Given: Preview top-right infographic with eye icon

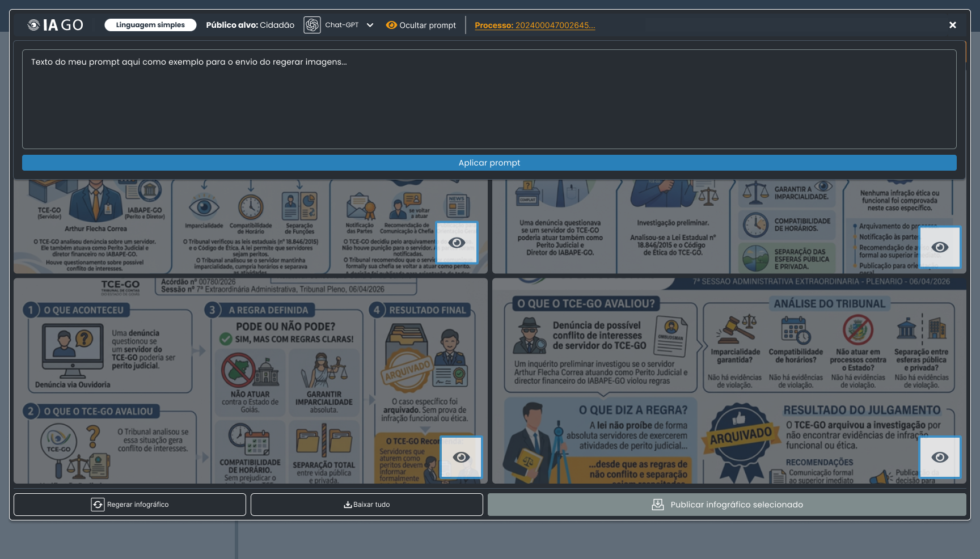Looking at the screenshot, I should (x=940, y=247).
